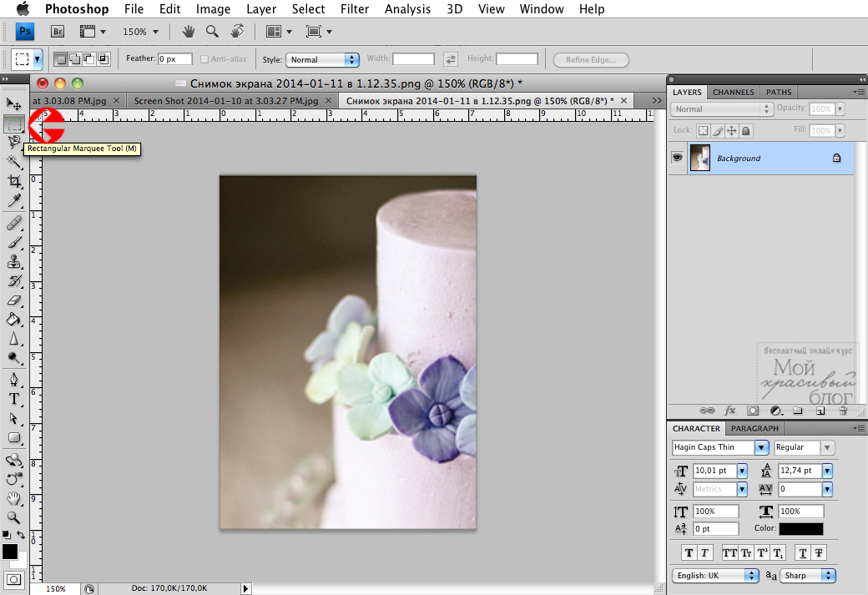Viewport: 868px width, 595px height.
Task: Select the Magic Wand tool
Action: [14, 162]
